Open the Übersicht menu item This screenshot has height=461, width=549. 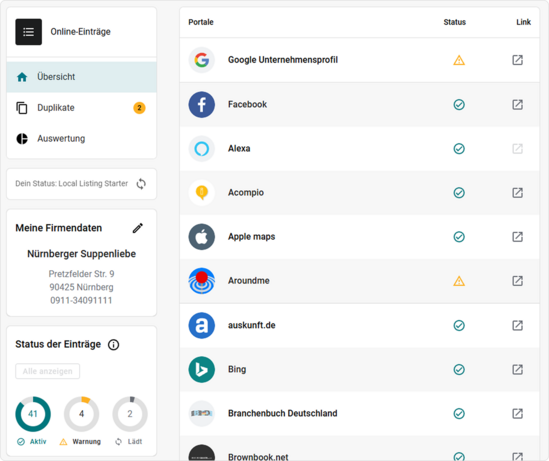[81, 77]
